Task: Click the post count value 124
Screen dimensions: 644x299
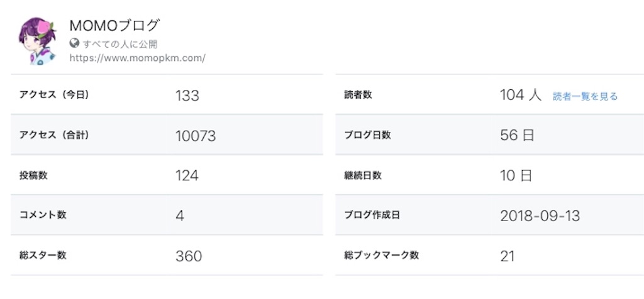Action: [187, 175]
